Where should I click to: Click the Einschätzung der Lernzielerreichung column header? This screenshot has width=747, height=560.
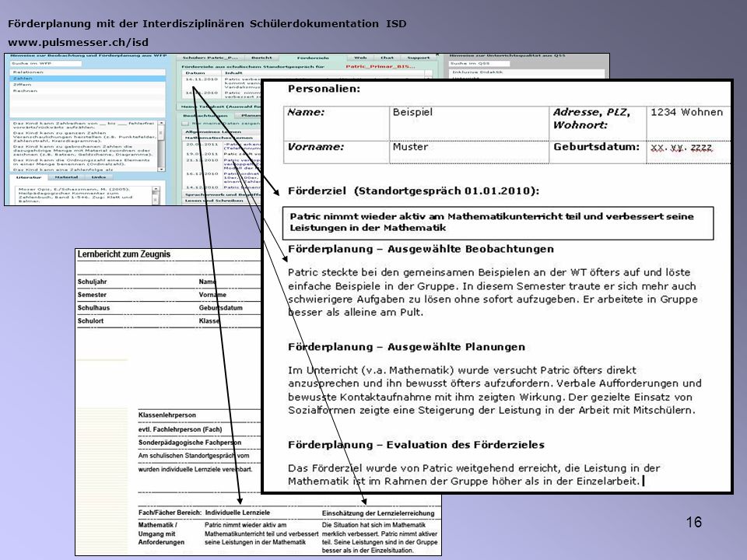tap(378, 513)
